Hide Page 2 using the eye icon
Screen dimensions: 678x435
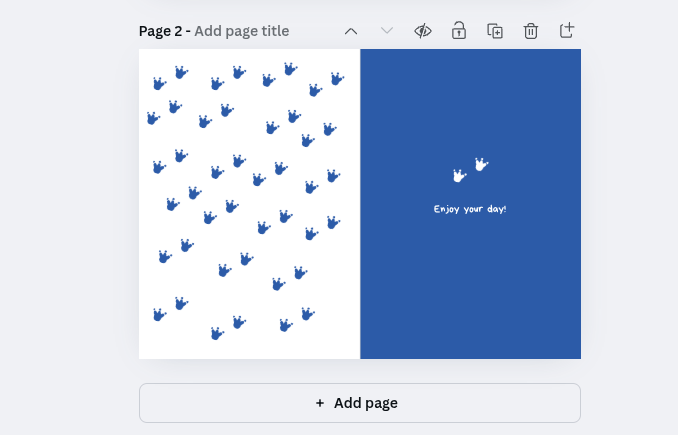point(423,31)
